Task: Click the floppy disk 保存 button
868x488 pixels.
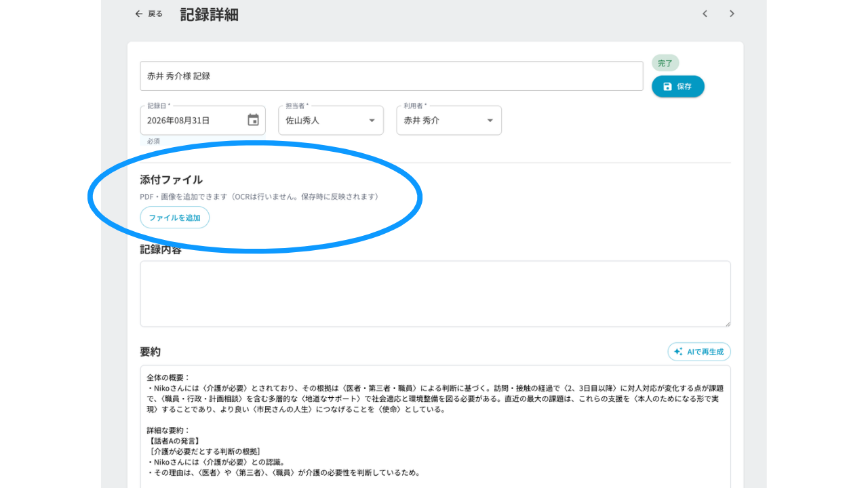Action: tap(678, 86)
